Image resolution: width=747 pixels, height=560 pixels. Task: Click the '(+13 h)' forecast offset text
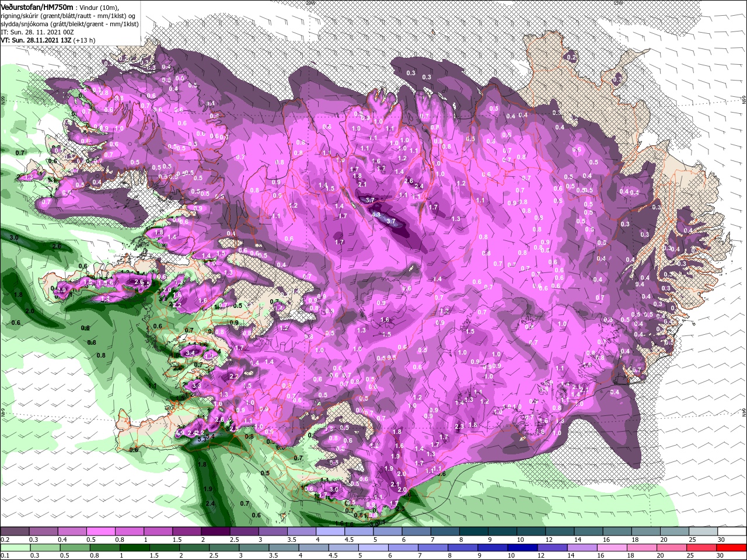pyautogui.click(x=85, y=40)
